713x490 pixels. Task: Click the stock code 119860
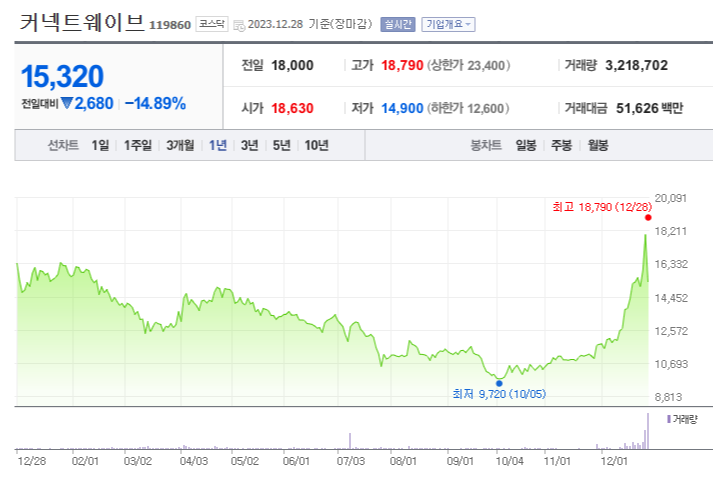[170, 25]
